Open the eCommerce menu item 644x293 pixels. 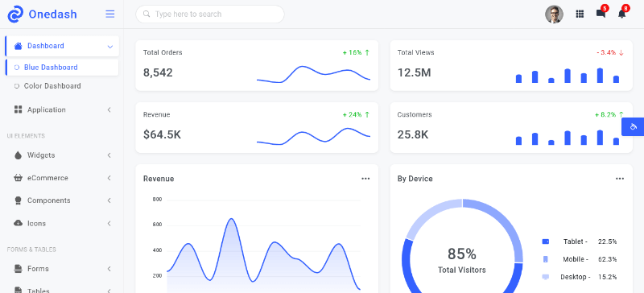(62, 178)
